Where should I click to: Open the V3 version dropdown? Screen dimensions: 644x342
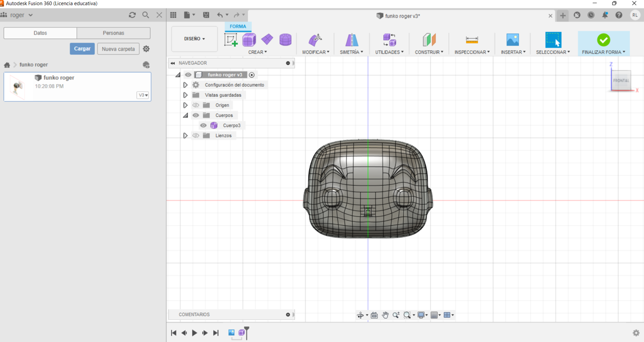tap(143, 95)
